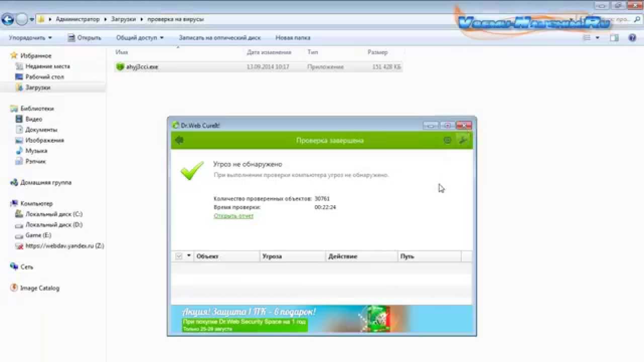Change view mode icon in Explorer toolbar
This screenshot has width=644, height=362.
pyautogui.click(x=587, y=38)
